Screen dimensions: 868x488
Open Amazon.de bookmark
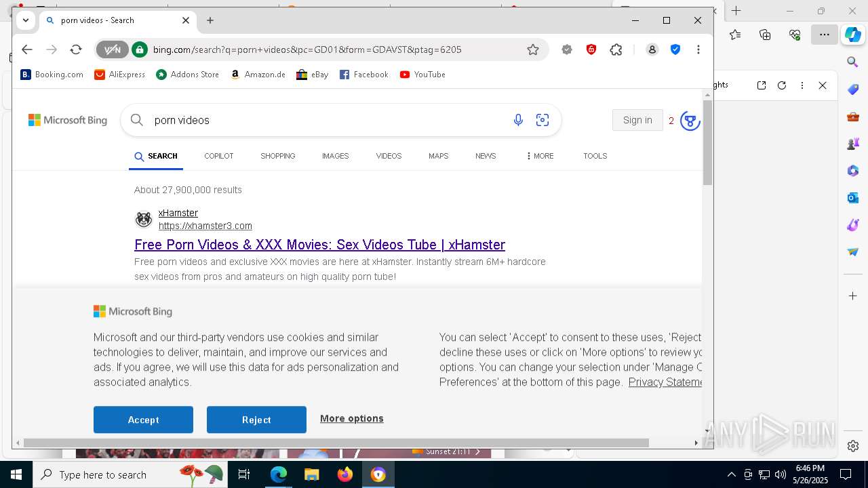coord(258,75)
